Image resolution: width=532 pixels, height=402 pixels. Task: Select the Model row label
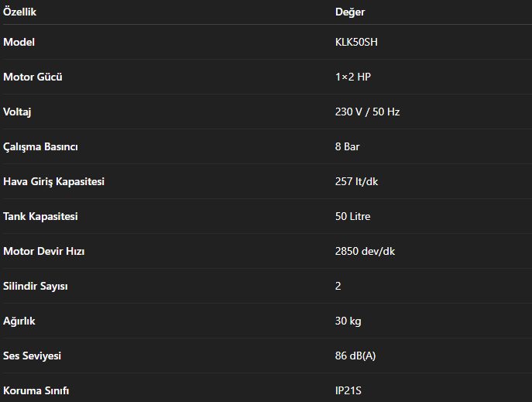click(19, 42)
